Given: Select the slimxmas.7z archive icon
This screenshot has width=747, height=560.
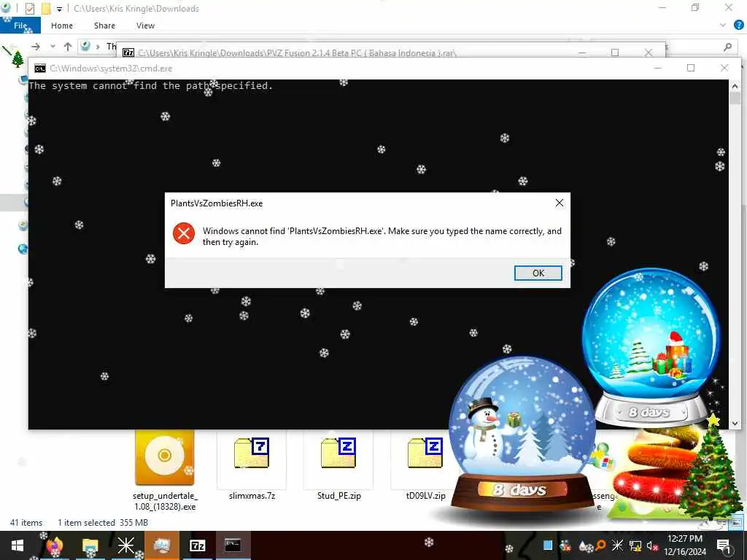Looking at the screenshot, I should [252, 453].
